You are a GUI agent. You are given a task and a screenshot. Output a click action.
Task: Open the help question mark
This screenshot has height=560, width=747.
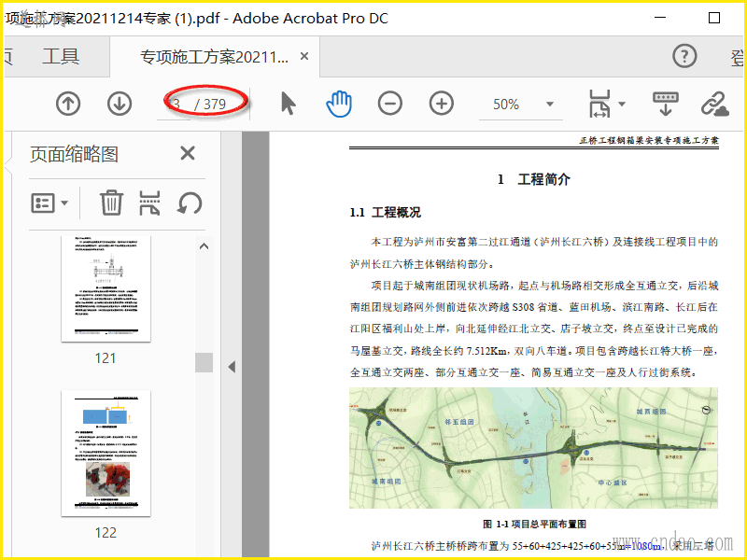coord(684,56)
